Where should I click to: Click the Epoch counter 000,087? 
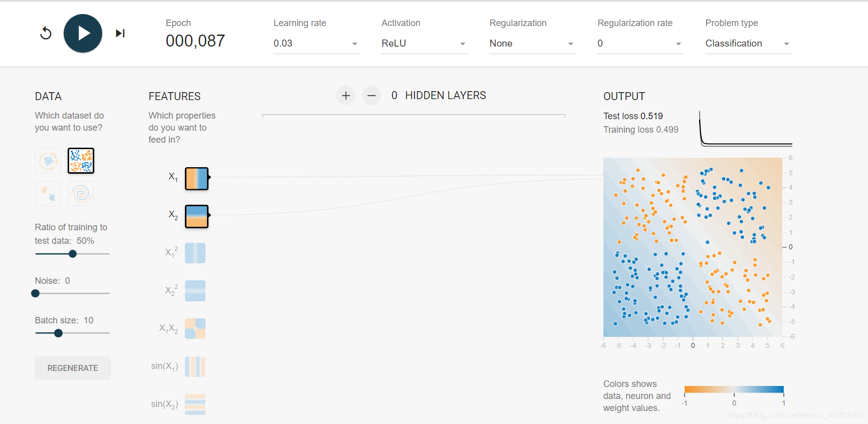[195, 41]
